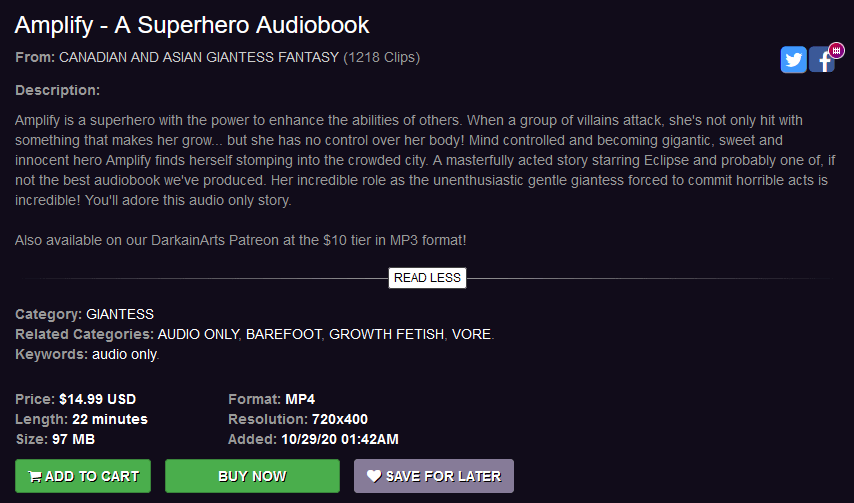This screenshot has height=503, width=854.
Task: Click the 720x400 resolution value
Action: pos(340,419)
